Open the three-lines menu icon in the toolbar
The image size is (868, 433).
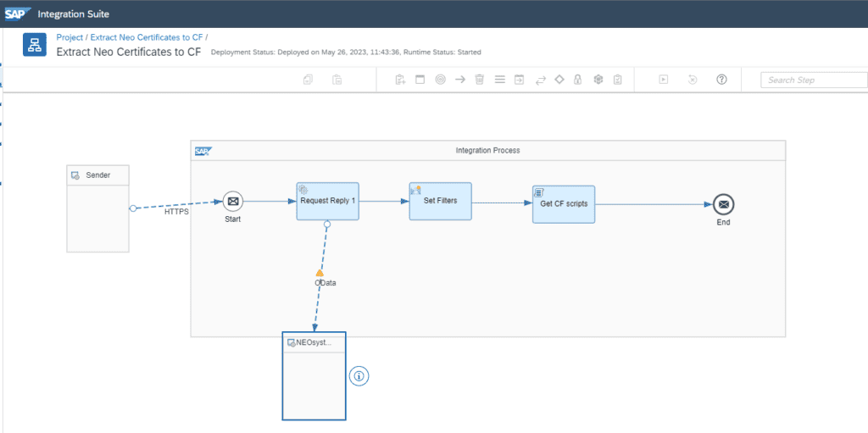pos(500,80)
